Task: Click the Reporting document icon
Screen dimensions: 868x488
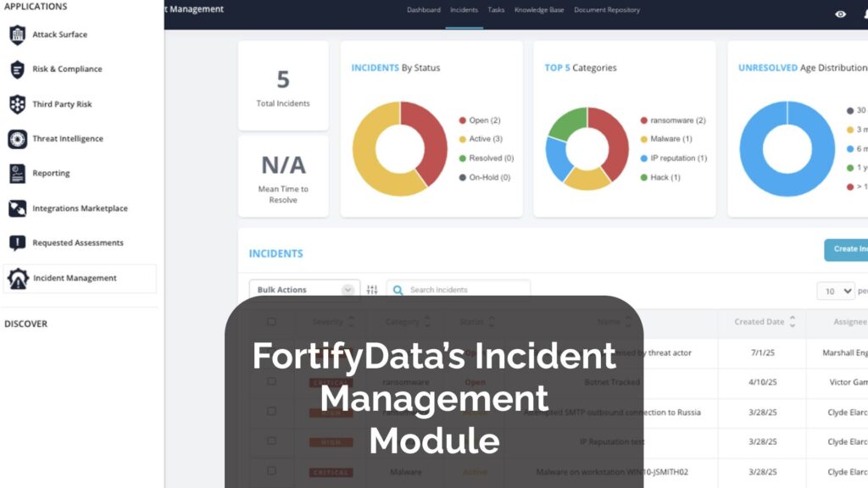Action: point(17,174)
